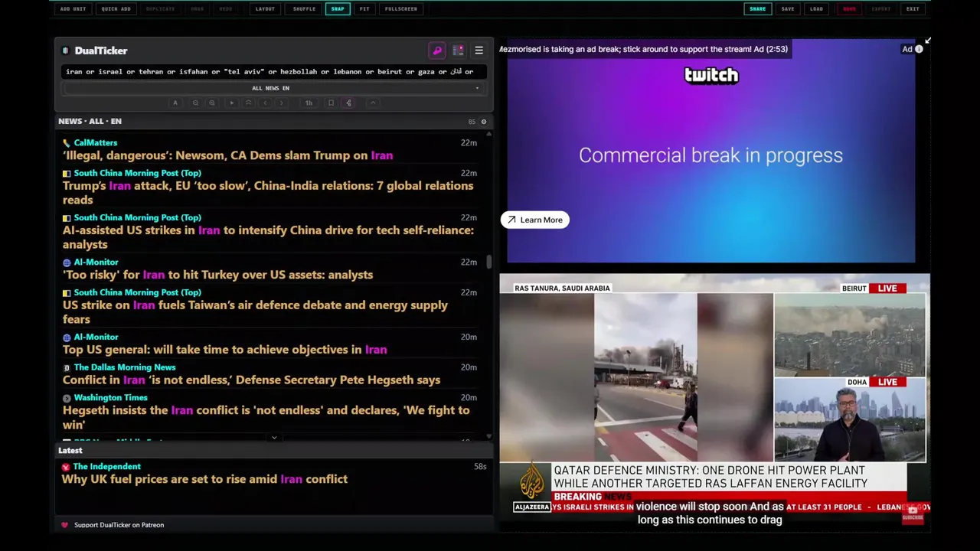
Task: Click the CalMatters source icon
Action: [67, 143]
